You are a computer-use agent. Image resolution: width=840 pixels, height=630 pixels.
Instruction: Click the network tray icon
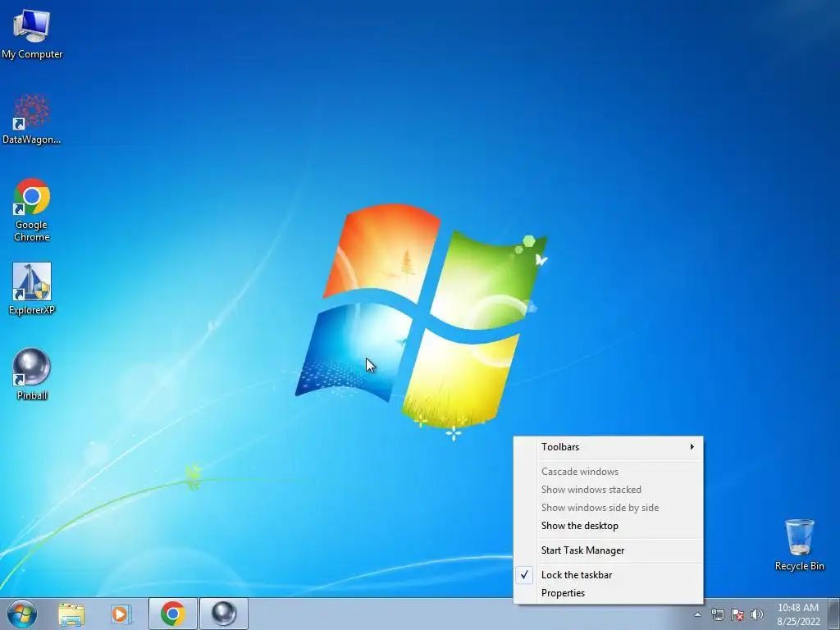(717, 614)
